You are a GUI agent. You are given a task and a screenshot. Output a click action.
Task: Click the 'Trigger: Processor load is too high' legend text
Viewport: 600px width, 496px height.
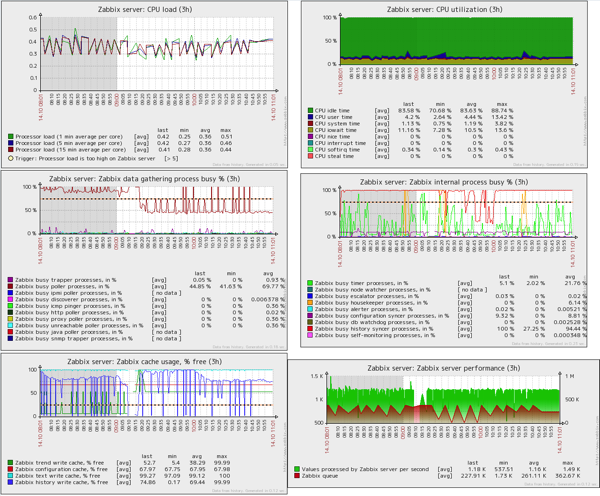tap(85, 158)
